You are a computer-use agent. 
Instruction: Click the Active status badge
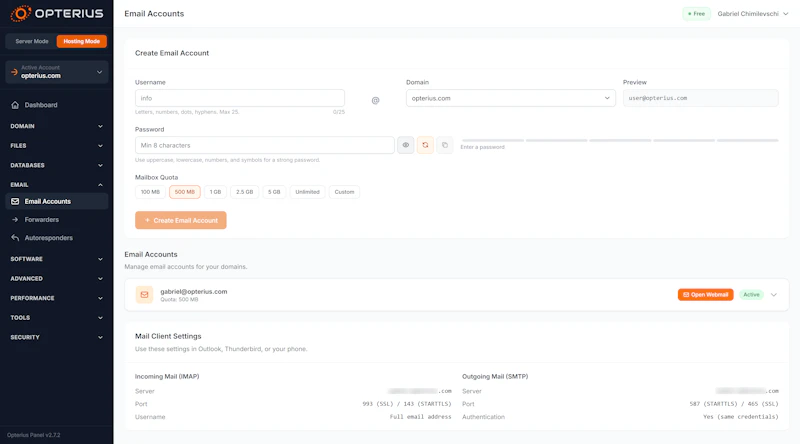click(x=752, y=295)
